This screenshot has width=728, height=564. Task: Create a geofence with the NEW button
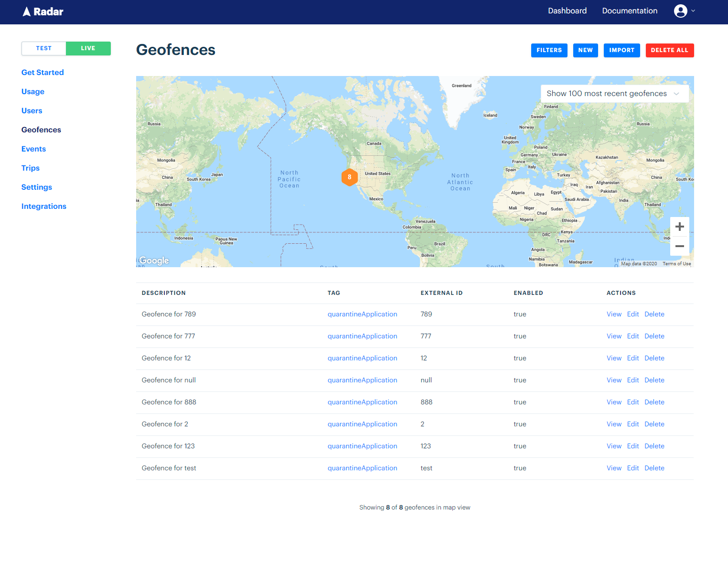(586, 50)
